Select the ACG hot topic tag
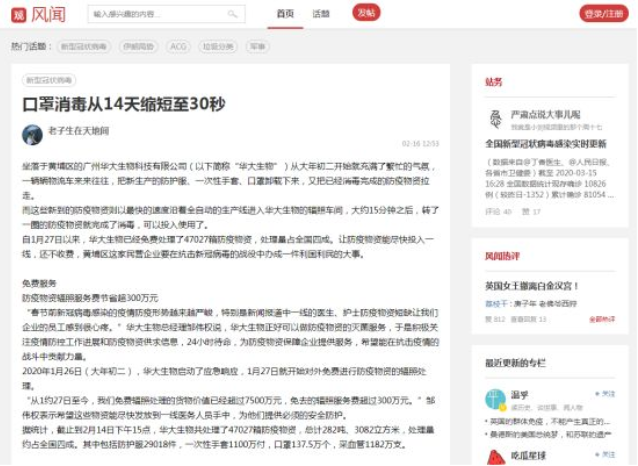This screenshot has width=638, height=466. (178, 46)
